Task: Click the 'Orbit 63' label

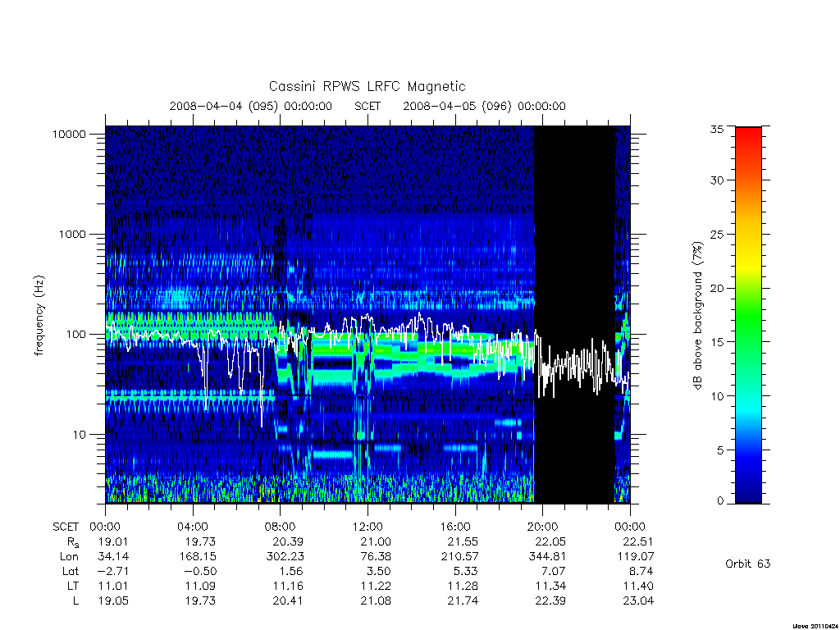Action: 748,564
